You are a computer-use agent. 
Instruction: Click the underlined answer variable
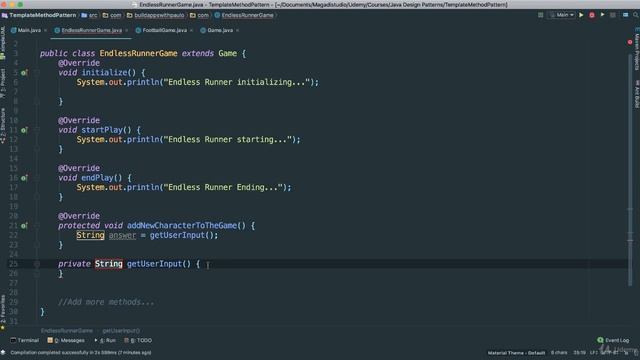[x=122, y=236]
